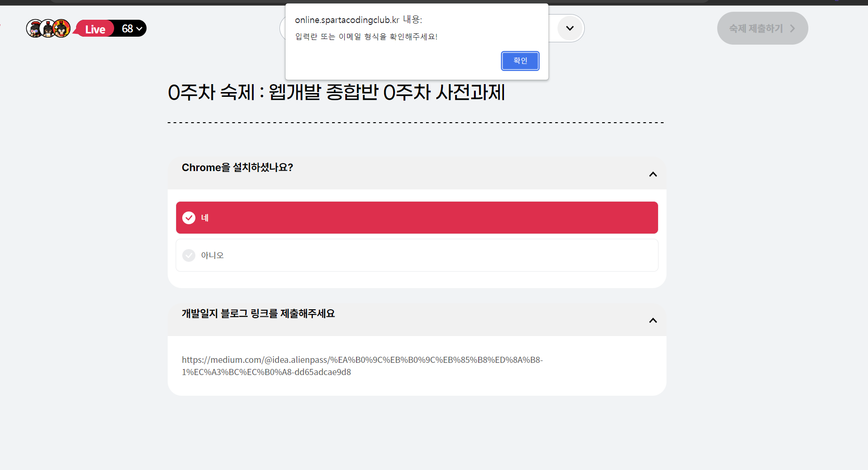
Task: Collapse the 개발일지 블로그 링크 section
Action: click(653, 321)
